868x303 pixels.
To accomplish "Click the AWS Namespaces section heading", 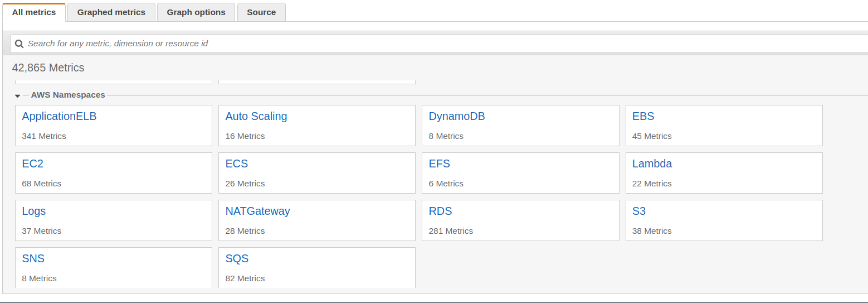I will coord(68,95).
